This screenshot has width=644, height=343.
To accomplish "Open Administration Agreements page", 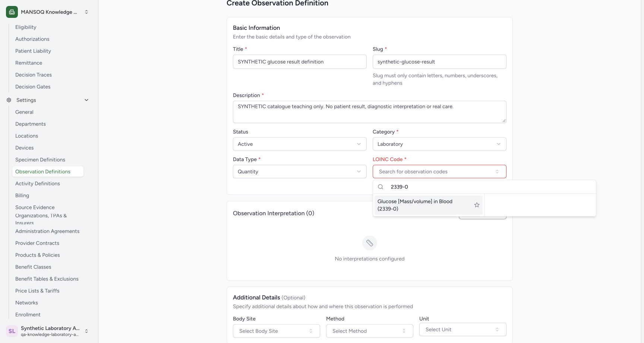I will point(47,231).
